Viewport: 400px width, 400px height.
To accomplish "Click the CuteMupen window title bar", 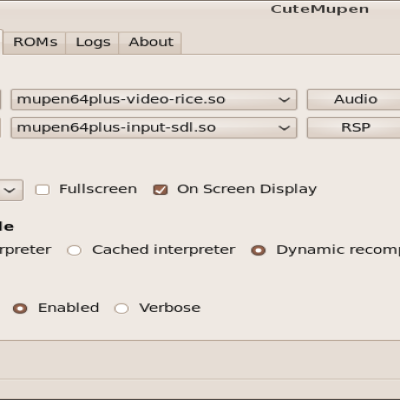I will [200, 9].
